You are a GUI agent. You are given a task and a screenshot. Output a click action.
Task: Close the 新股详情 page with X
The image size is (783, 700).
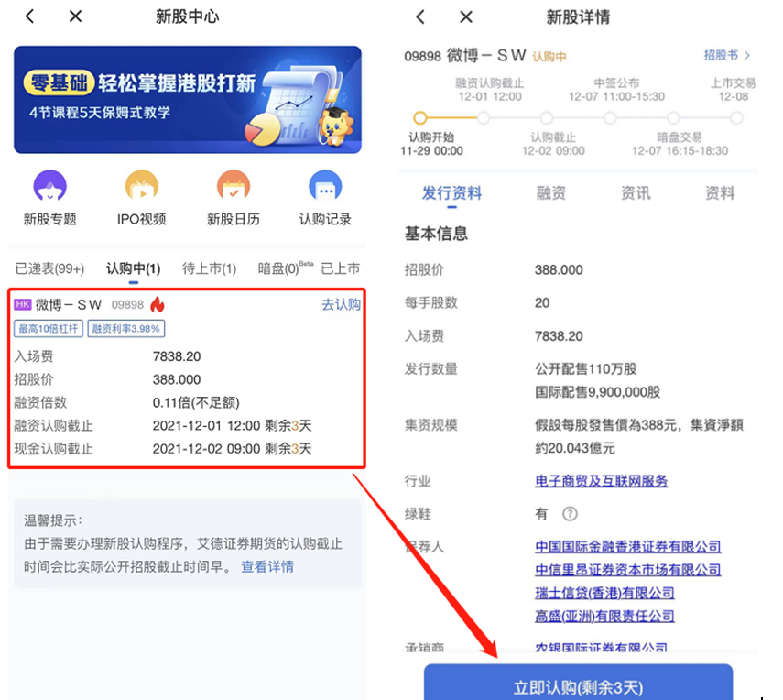[466, 17]
